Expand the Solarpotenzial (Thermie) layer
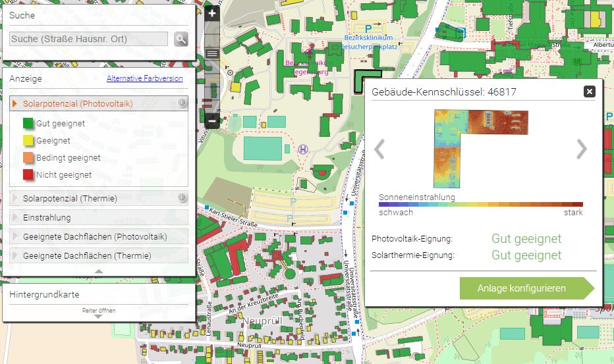 (70, 198)
